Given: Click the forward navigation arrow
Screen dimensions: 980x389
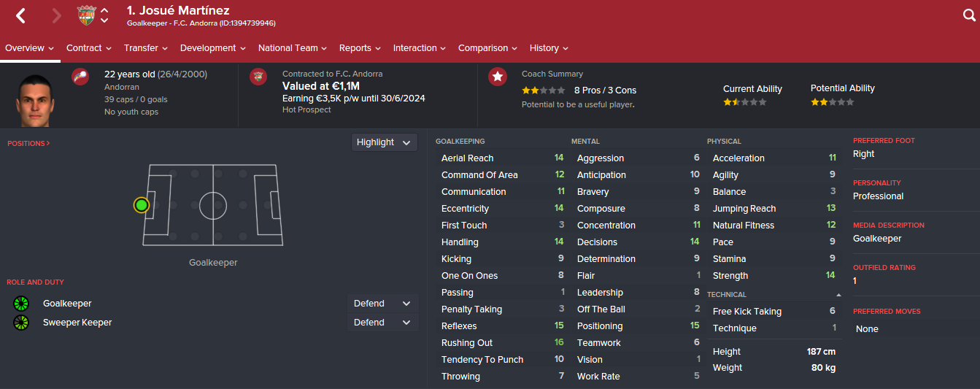Looking at the screenshot, I should (57, 15).
